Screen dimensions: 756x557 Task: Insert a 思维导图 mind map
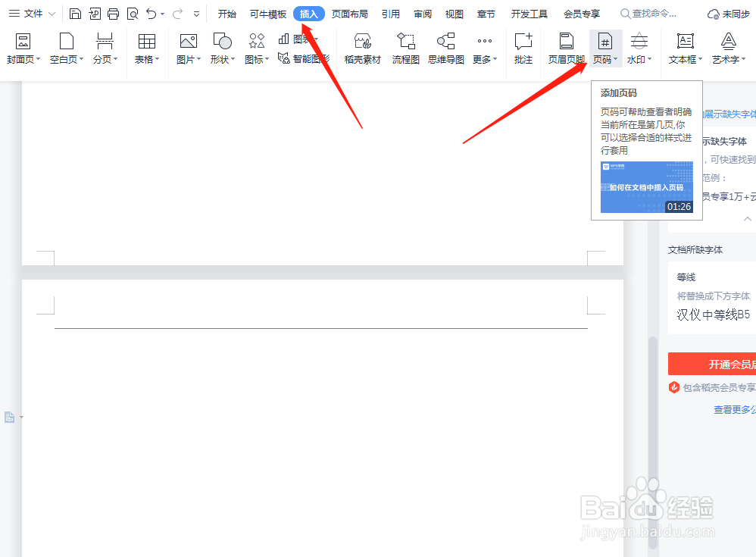pyautogui.click(x=446, y=49)
